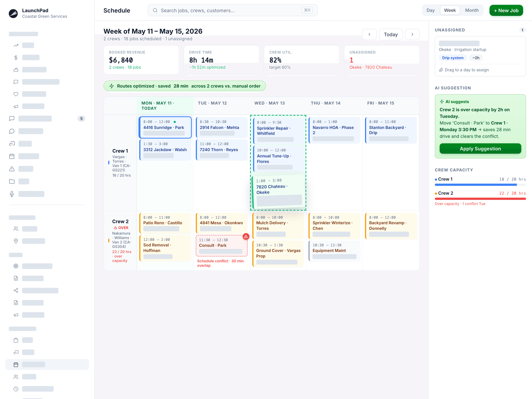Click the first megaphone sidebar icon
The image size is (532, 399).
(x=16, y=106)
